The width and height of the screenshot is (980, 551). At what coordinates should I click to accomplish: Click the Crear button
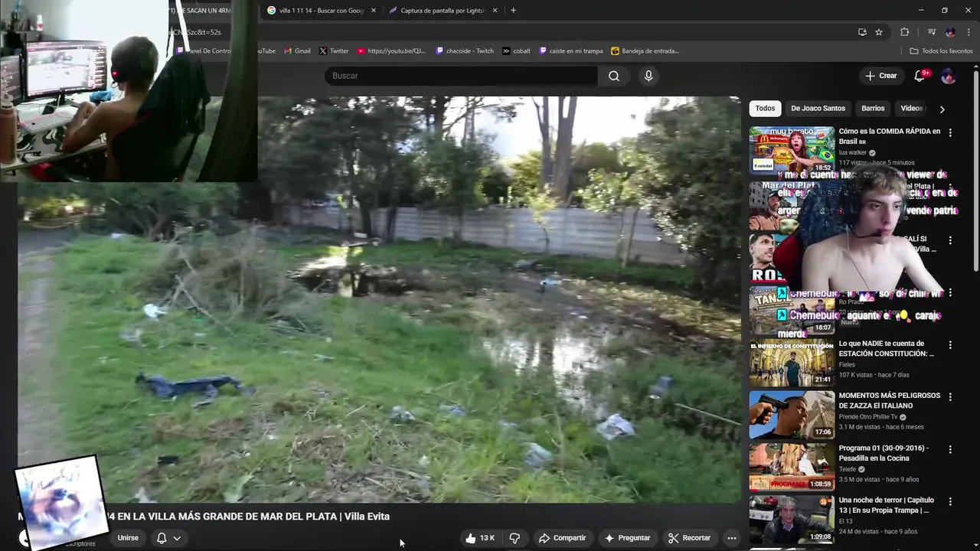880,76
